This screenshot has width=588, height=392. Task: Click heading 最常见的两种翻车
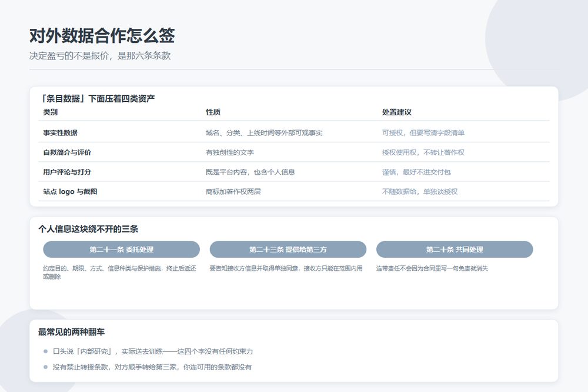tap(71, 331)
